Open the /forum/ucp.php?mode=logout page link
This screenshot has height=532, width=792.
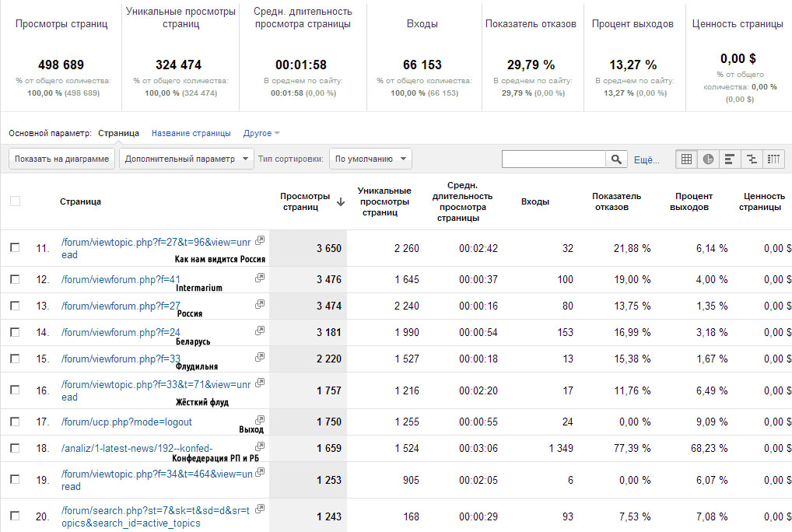coord(127,422)
